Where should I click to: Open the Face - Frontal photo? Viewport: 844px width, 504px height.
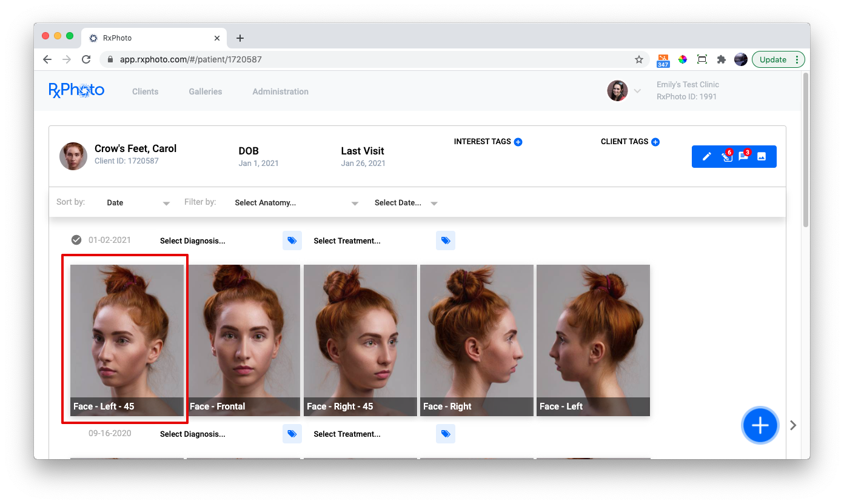(x=243, y=340)
